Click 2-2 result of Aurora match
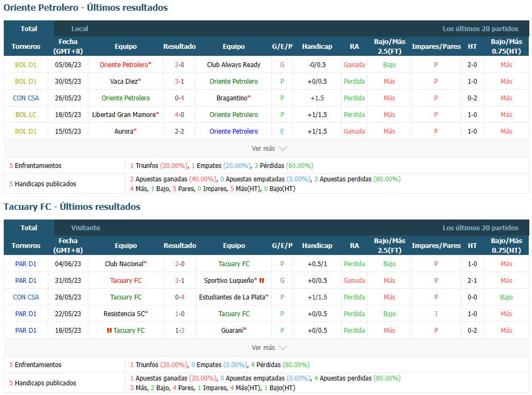The image size is (532, 395). [180, 131]
